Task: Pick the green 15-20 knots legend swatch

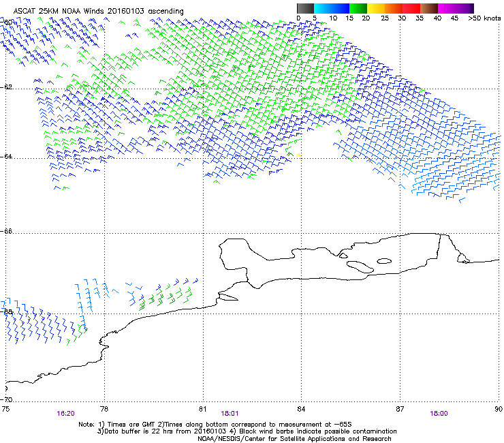Action: [358, 8]
